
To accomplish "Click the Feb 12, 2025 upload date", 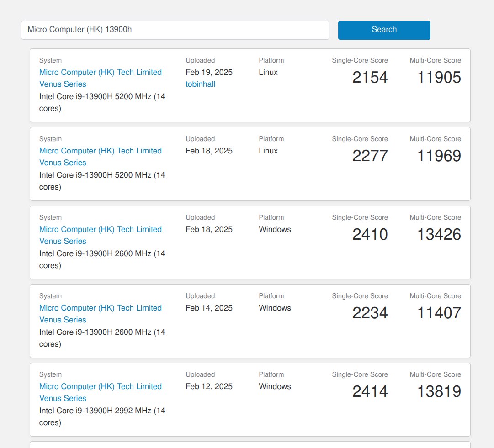I will tap(209, 386).
